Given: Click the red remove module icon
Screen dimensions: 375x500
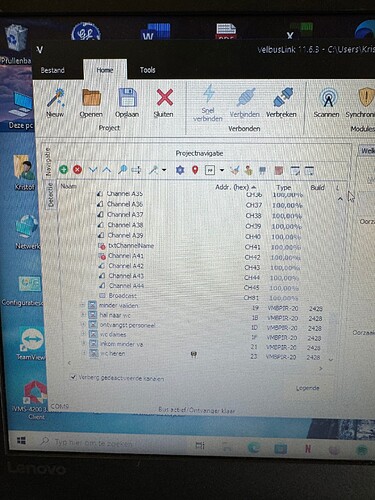Looking at the screenshot, I should (77, 170).
